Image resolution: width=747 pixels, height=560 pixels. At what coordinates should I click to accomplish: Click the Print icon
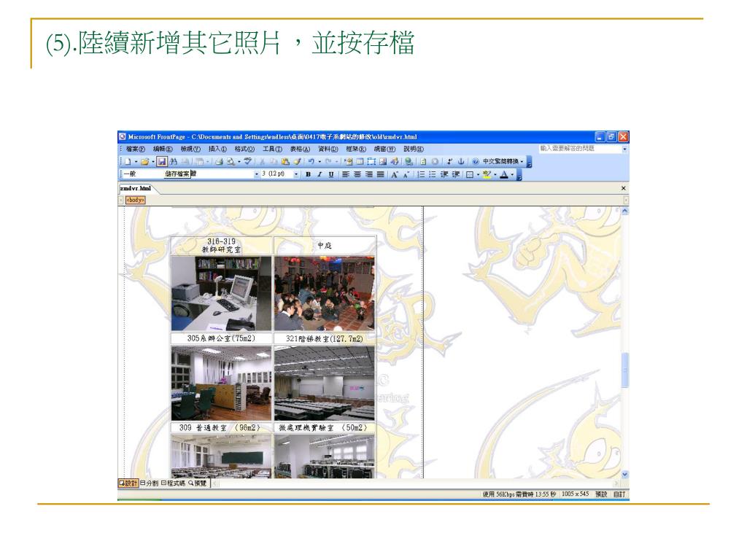coord(219,161)
